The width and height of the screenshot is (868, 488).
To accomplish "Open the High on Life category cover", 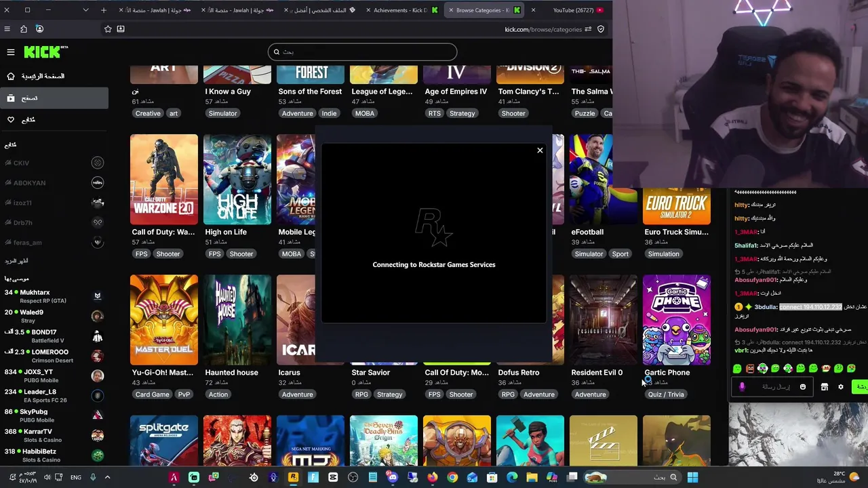I will (x=237, y=180).
